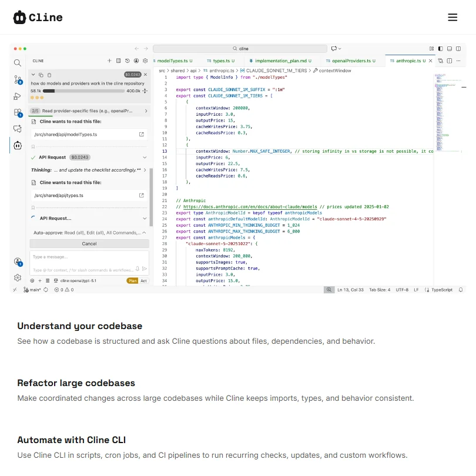Viewport: 476px width, 476px height.
Task: Go forward with the right arrow
Action: click(x=146, y=49)
